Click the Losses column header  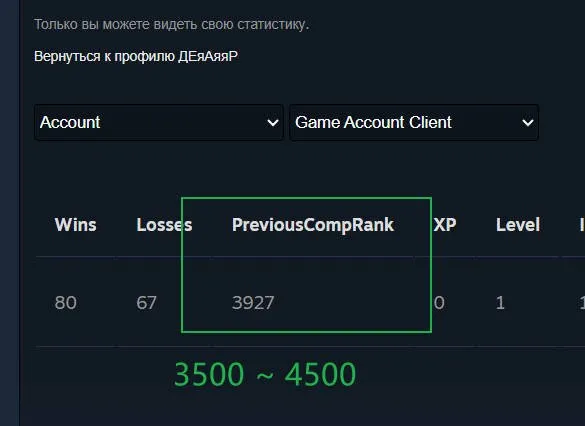point(164,225)
